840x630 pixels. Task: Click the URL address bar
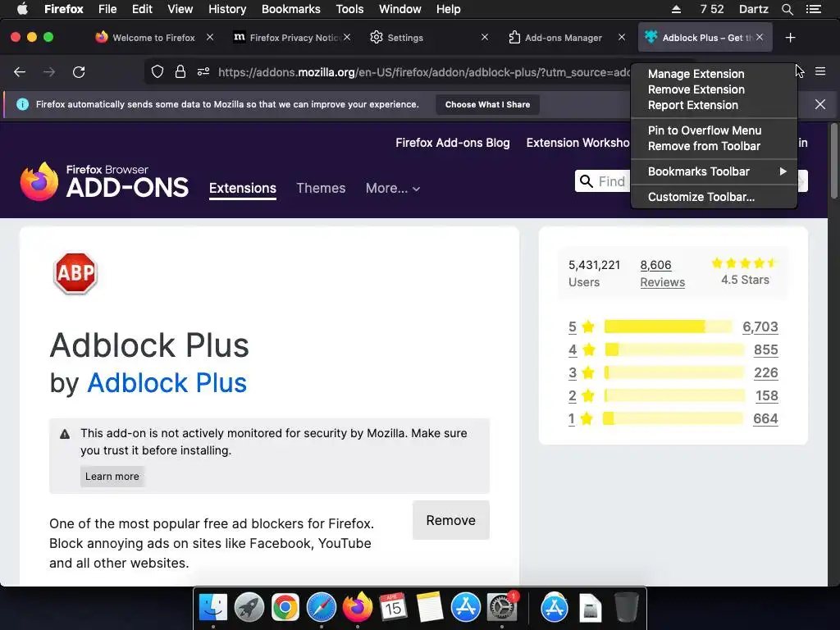[423, 72]
